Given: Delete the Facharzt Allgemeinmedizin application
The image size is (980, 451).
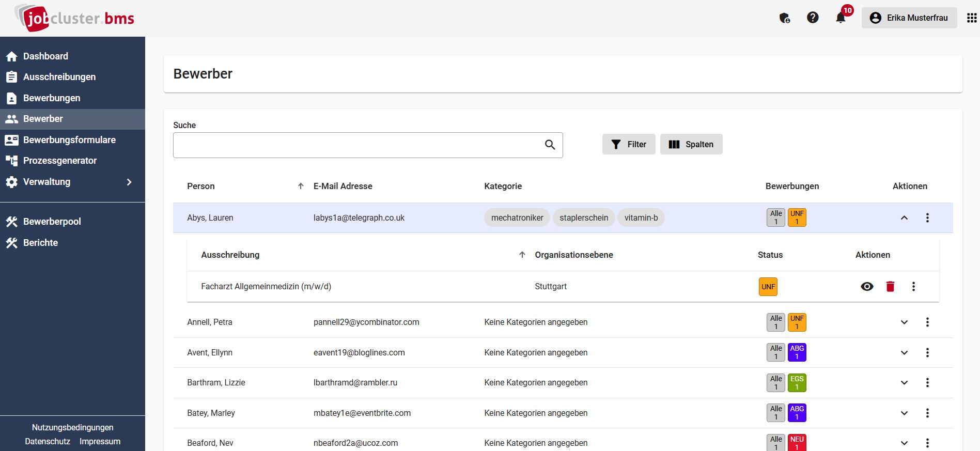Looking at the screenshot, I should (890, 286).
